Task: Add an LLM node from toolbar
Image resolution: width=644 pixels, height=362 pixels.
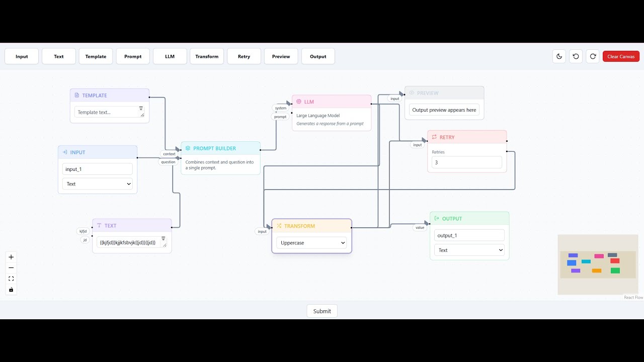Action: (x=170, y=56)
